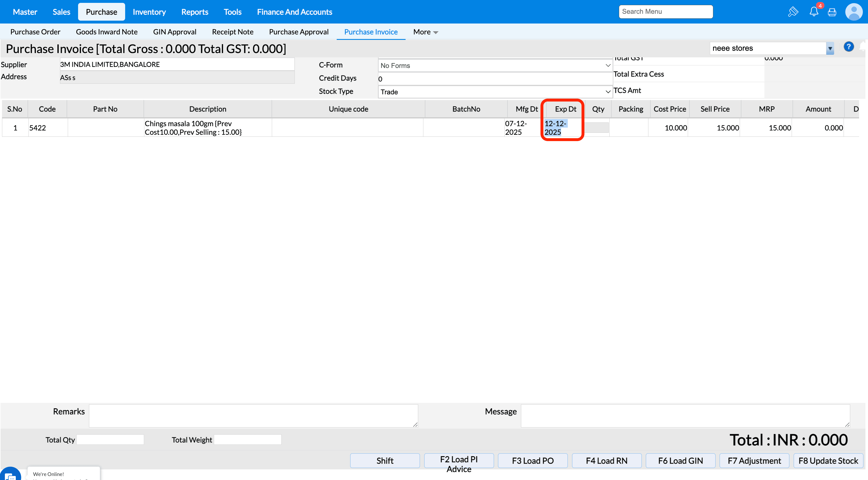Click the printer icon in header
Viewport: 868px width, 480px height.
click(832, 12)
